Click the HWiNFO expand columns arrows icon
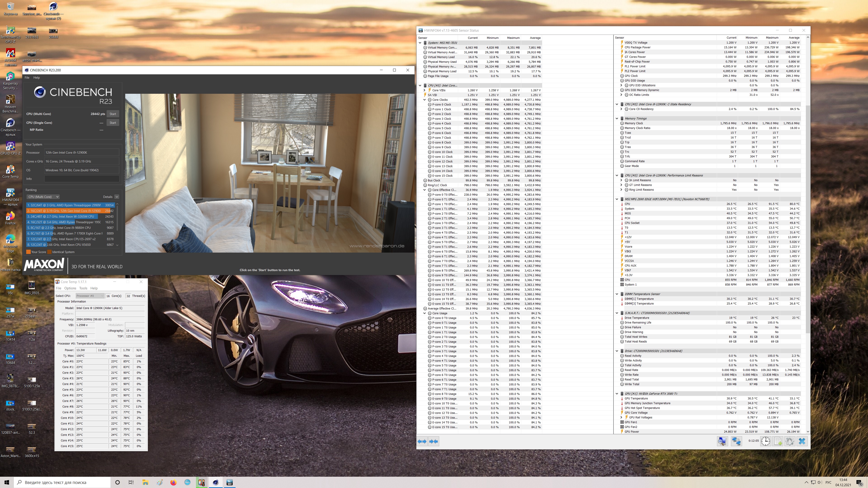The width and height of the screenshot is (868, 488). point(422,441)
